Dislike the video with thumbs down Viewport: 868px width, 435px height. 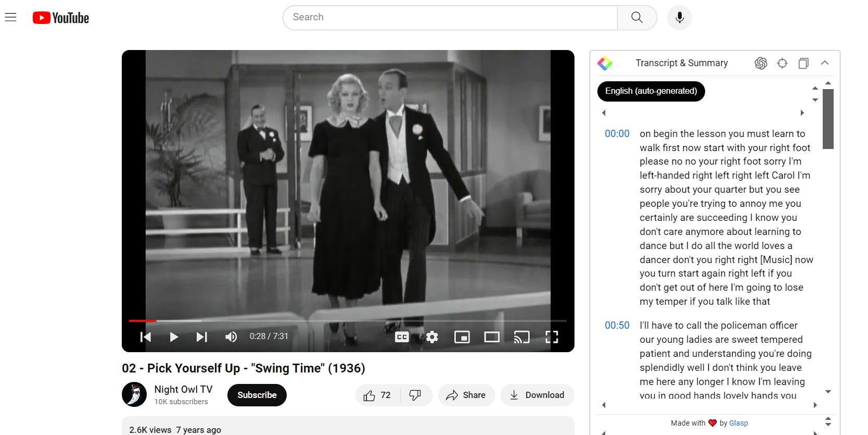[415, 395]
